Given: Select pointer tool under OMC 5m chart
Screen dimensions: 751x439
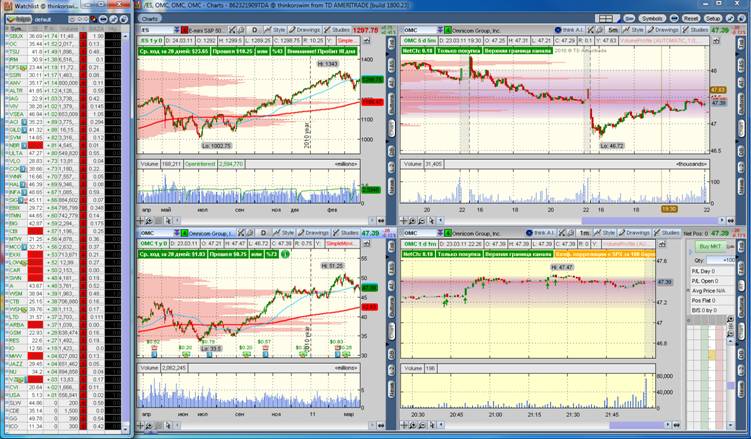Looking at the screenshot, I should (x=431, y=221).
